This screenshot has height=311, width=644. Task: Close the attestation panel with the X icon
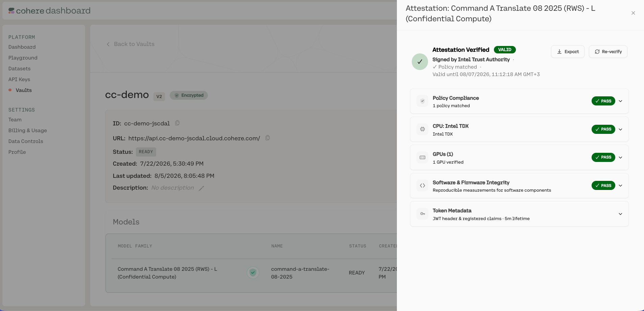click(x=633, y=13)
